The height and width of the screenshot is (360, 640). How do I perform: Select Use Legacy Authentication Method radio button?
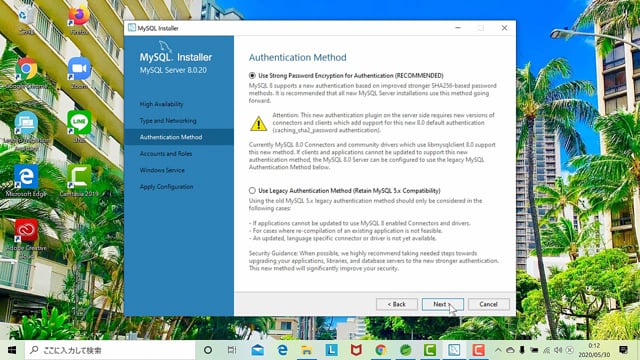252,191
